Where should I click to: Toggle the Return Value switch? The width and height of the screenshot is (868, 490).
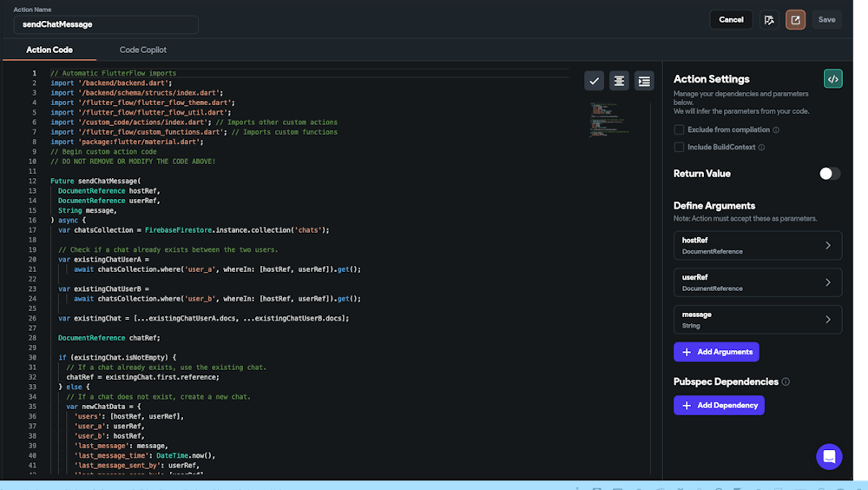pos(830,174)
